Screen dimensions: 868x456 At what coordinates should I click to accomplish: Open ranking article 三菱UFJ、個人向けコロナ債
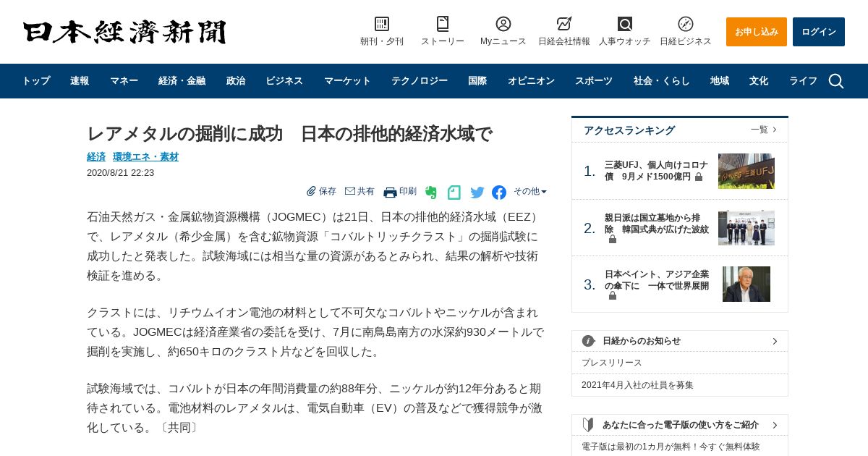(656, 171)
